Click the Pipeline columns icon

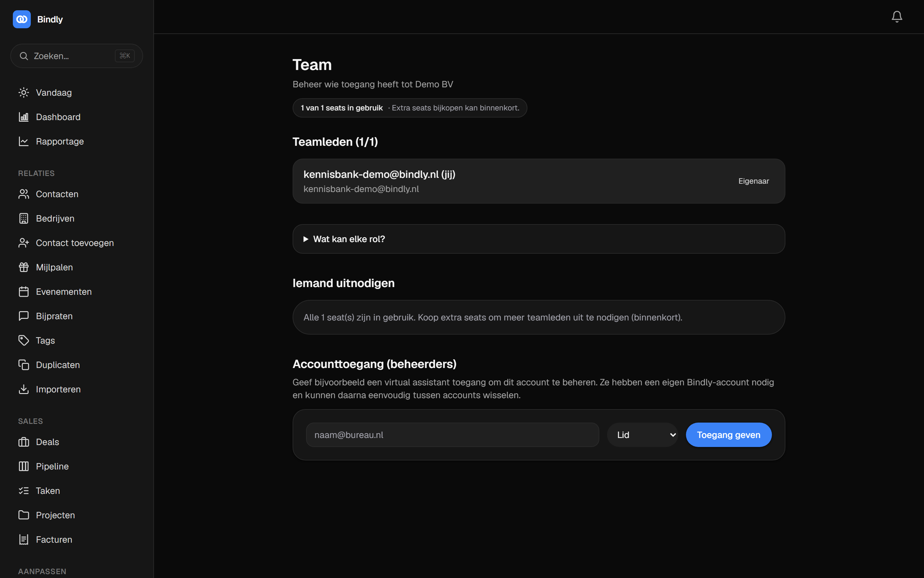click(x=24, y=466)
